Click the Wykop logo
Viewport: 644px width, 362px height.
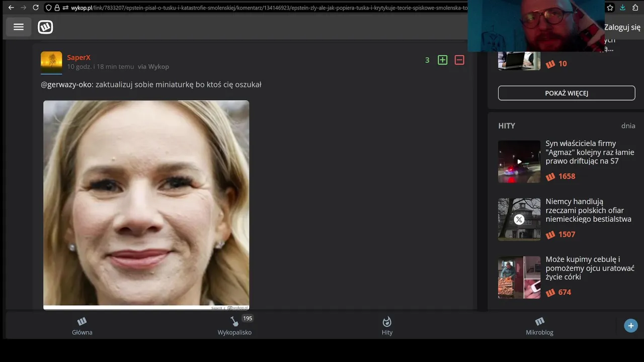pos(45,27)
